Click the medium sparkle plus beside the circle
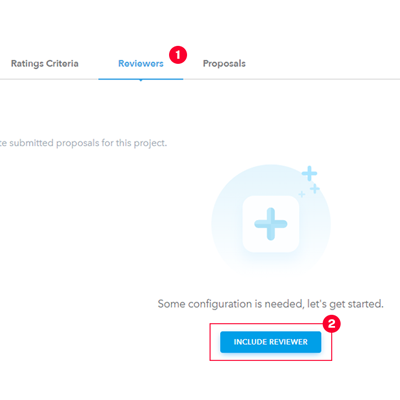The height and width of the screenshot is (400, 400). [315, 189]
